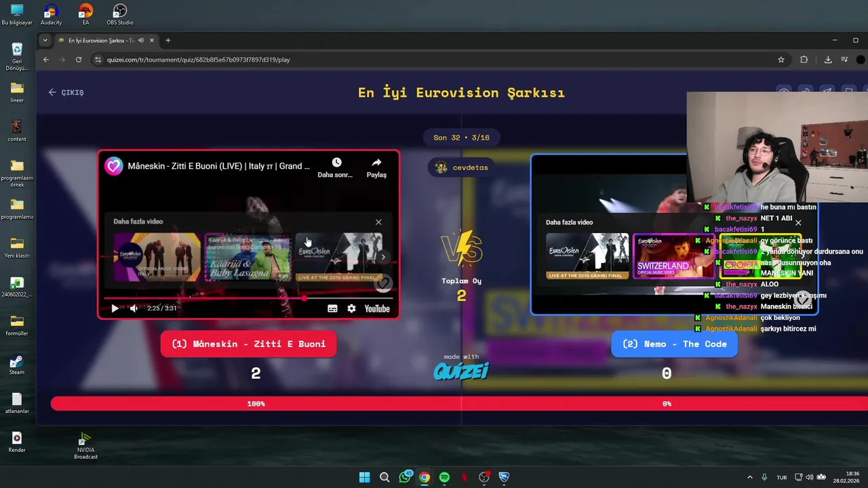
Task: Open the EA desktop shortcut
Action: pos(85,14)
